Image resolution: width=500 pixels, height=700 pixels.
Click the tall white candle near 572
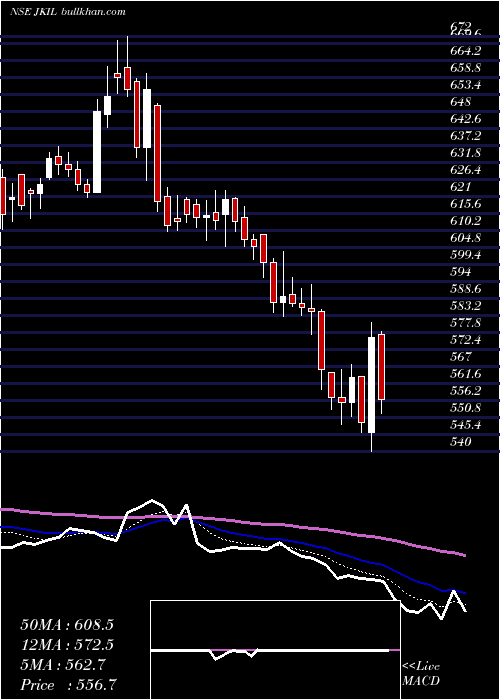pyautogui.click(x=371, y=385)
